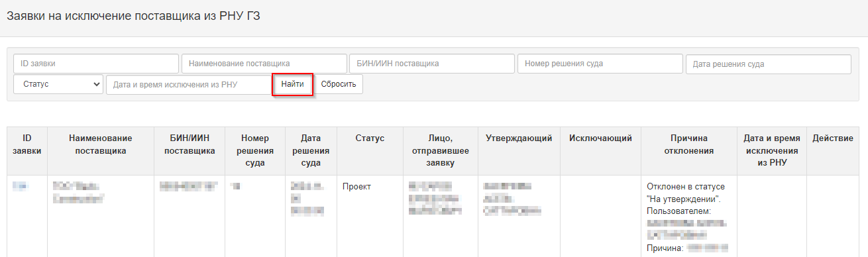
Task: Click Дата и время исключения из РНУ header
Action: coord(771,150)
